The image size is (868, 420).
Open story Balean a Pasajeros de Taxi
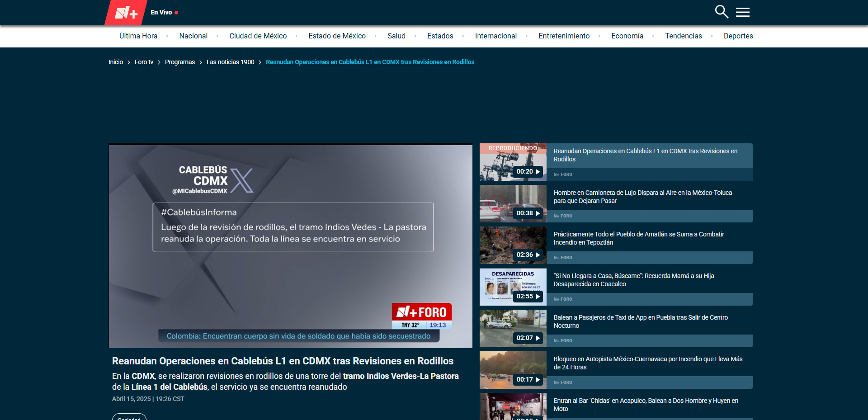pos(641,321)
